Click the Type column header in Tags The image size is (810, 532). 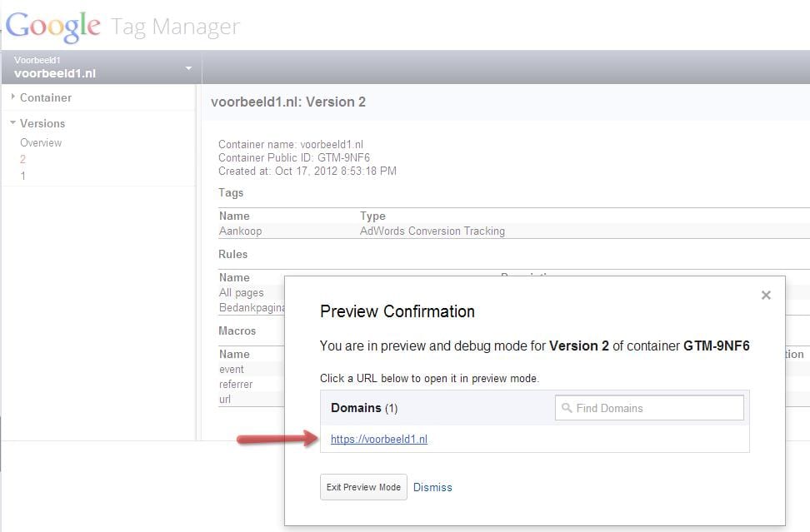372,216
